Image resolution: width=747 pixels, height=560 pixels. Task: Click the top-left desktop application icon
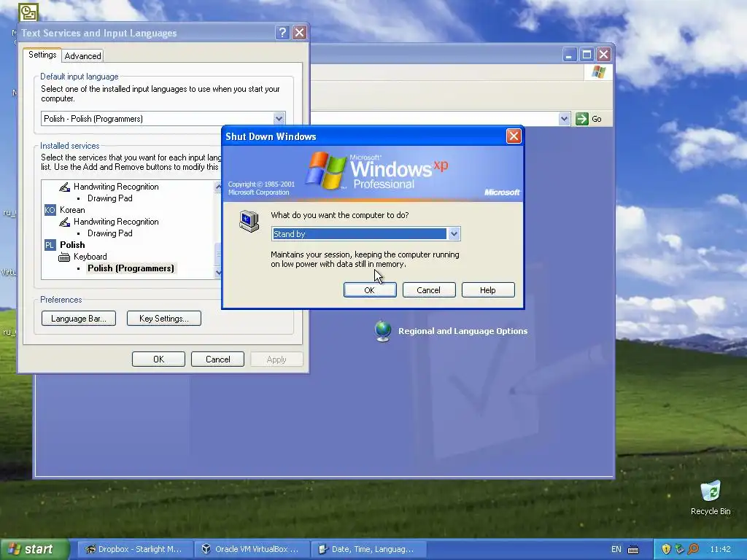28,12
